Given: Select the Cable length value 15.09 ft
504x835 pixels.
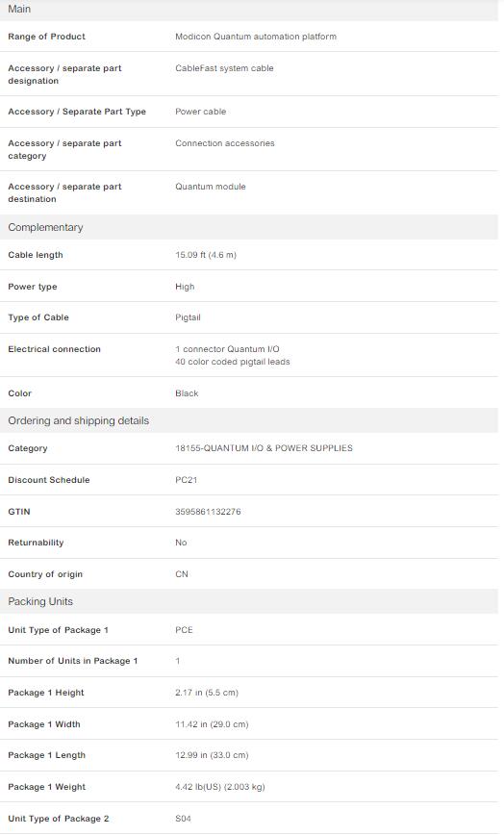Looking at the screenshot, I should 206,255.
